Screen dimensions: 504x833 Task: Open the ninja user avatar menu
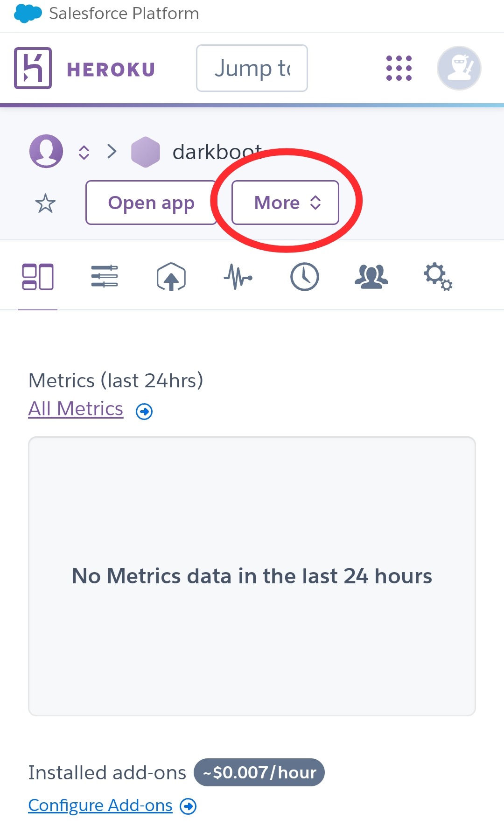459,68
